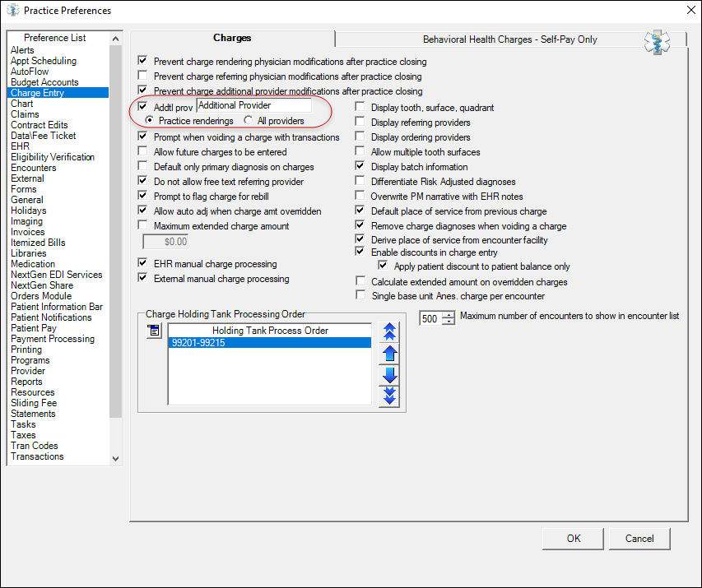Toggle Enable discounts in charge entry

[360, 251]
